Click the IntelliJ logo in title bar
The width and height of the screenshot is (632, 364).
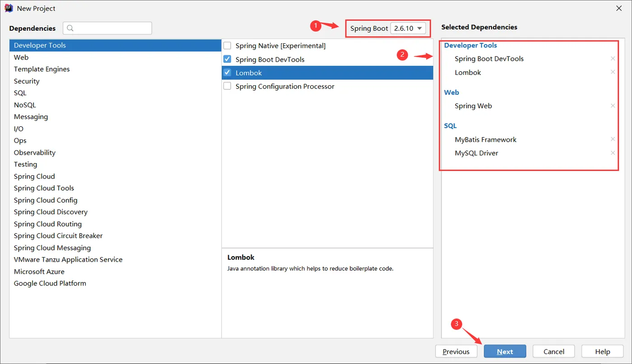9,8
